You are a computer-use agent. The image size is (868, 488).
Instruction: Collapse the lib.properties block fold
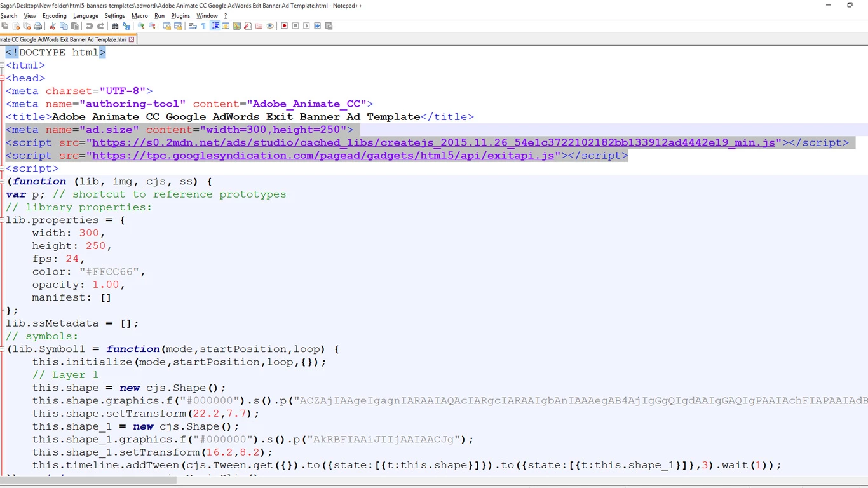point(3,220)
